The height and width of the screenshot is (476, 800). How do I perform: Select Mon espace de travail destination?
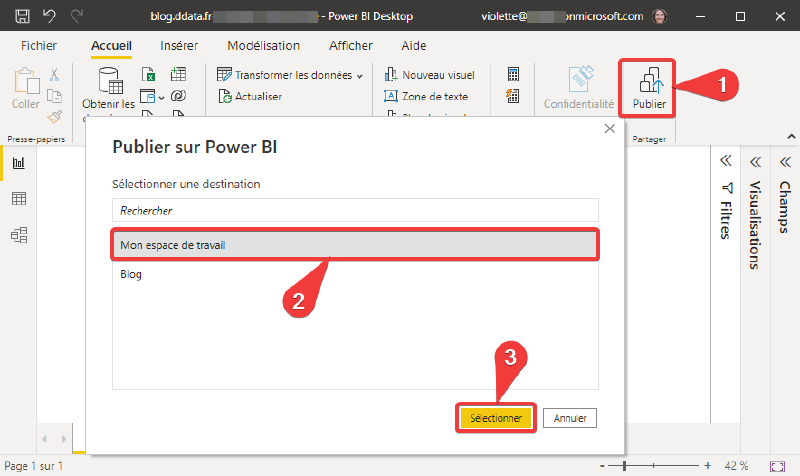click(355, 245)
